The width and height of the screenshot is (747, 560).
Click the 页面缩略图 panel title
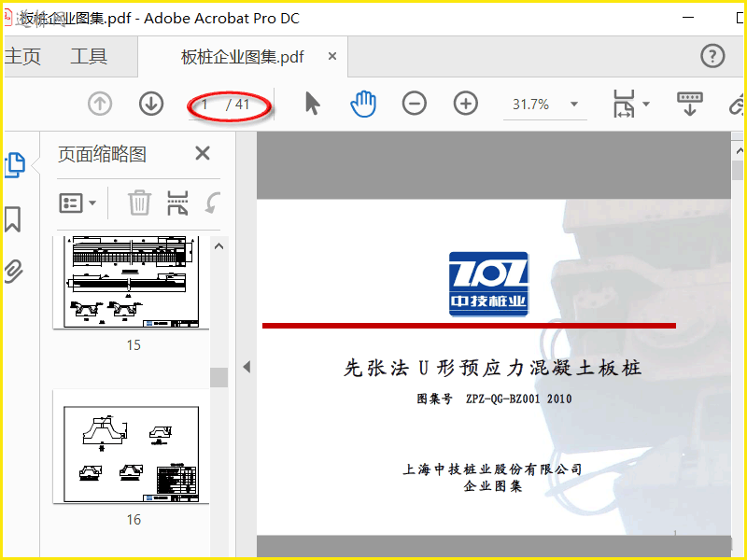click(102, 154)
